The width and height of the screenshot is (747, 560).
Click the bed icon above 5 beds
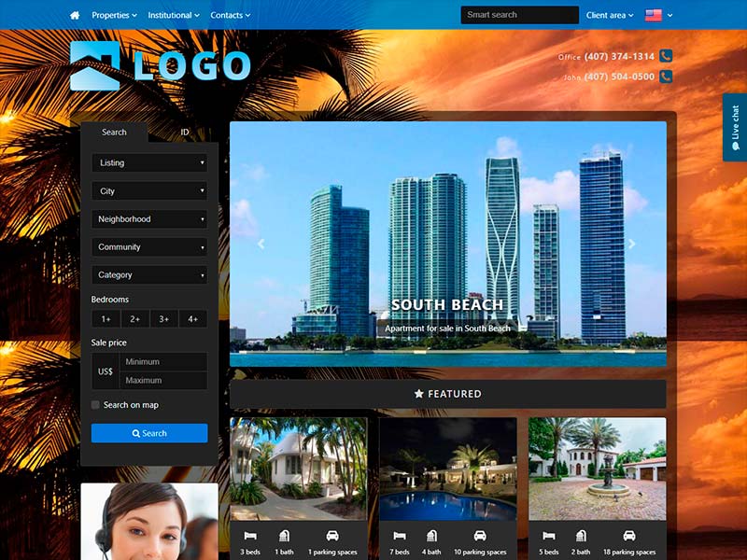[x=548, y=536]
